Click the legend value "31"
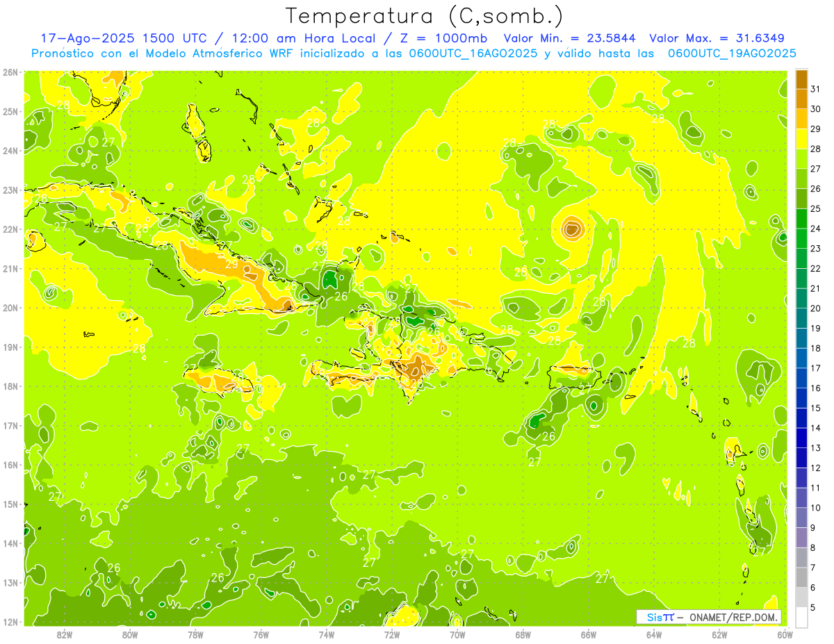 [x=815, y=88]
